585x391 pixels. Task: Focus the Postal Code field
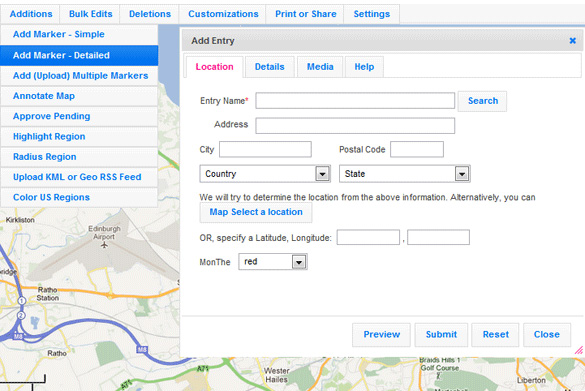click(x=417, y=149)
